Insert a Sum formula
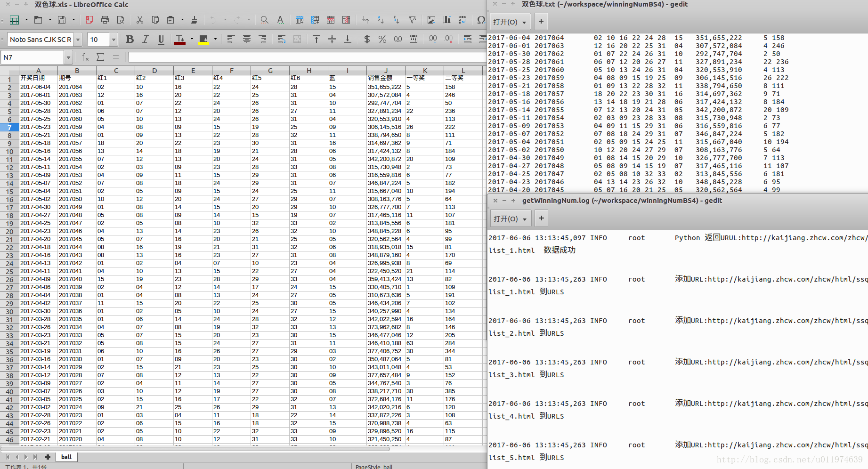This screenshot has height=469, width=868. click(100, 57)
